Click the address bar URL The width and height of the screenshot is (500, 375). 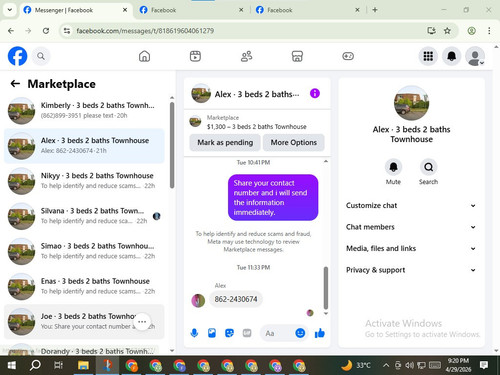145,31
